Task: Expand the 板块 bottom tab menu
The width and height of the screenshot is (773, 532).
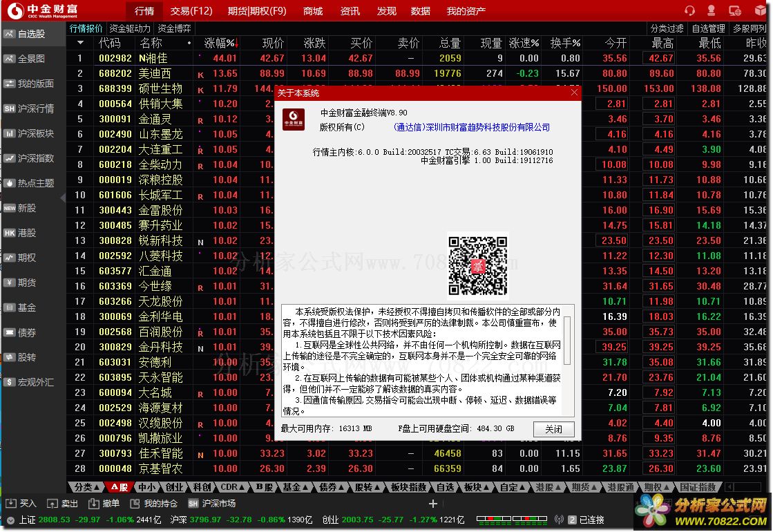Action: pos(477,487)
